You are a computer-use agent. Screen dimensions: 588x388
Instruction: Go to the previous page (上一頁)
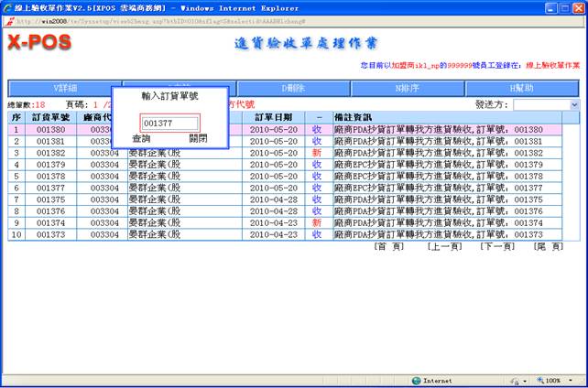(x=444, y=247)
